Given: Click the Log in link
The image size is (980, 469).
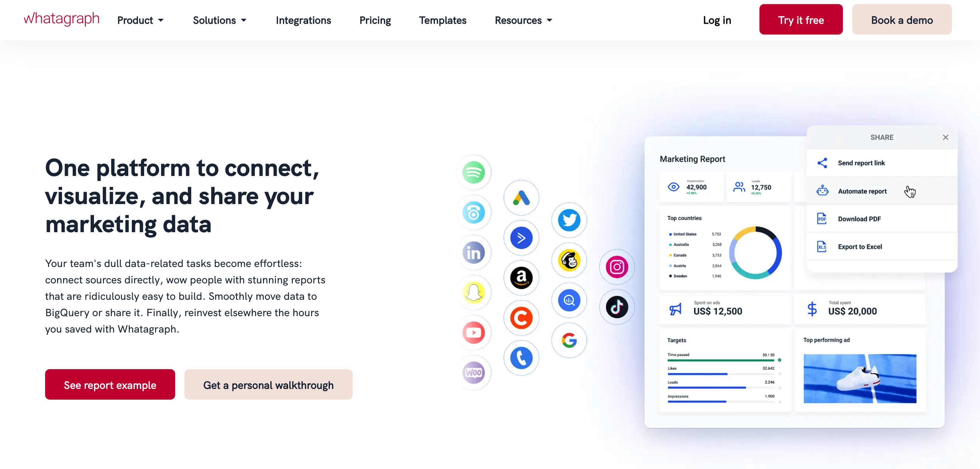Looking at the screenshot, I should pos(718,20).
